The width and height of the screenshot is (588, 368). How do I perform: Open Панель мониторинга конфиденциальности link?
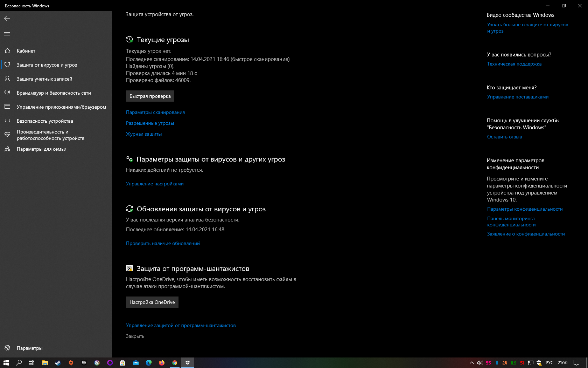(x=511, y=222)
